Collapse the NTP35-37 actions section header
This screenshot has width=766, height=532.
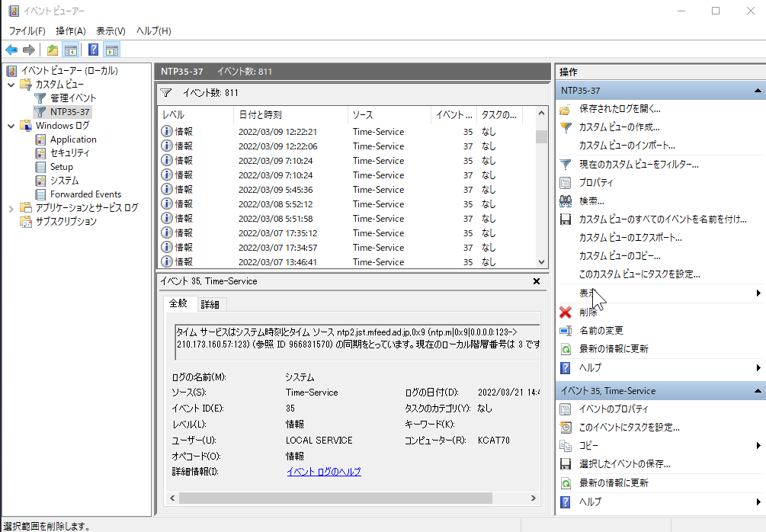[x=758, y=91]
